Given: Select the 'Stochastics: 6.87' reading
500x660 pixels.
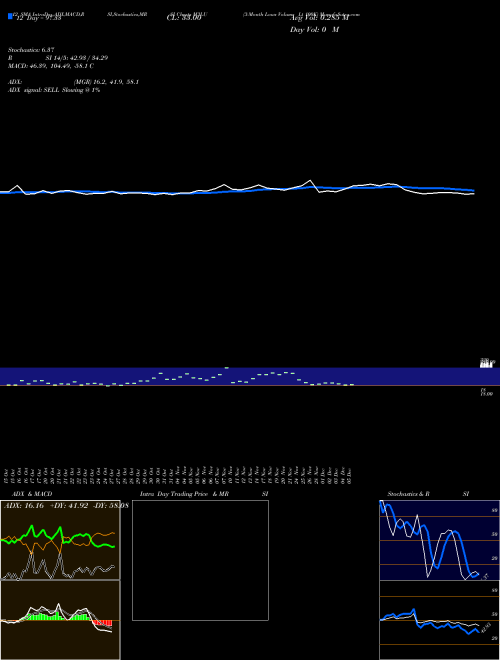Looking at the screenshot, I should tap(31, 50).
